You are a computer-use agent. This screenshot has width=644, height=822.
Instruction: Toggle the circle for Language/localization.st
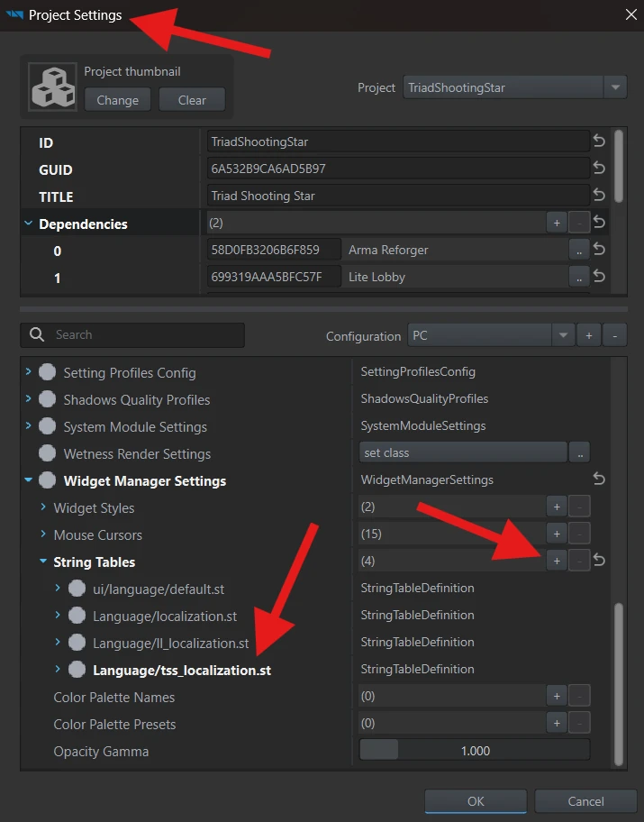coord(77,616)
